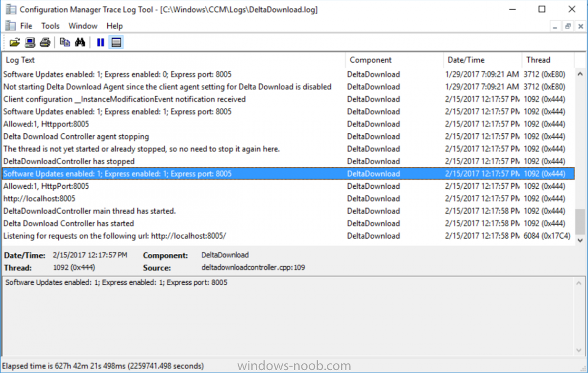The height and width of the screenshot is (373, 588).
Task: Sort by Component column header
Action: click(394, 60)
